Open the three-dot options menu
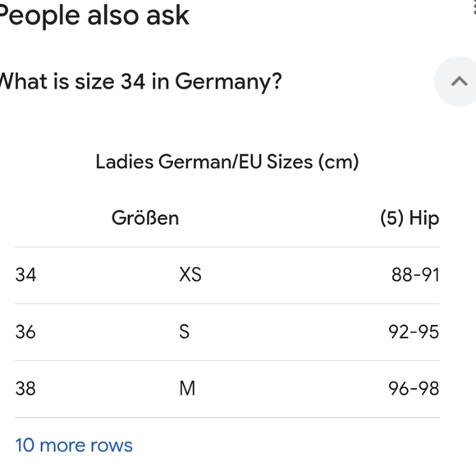The image size is (476, 476). (x=474, y=7)
